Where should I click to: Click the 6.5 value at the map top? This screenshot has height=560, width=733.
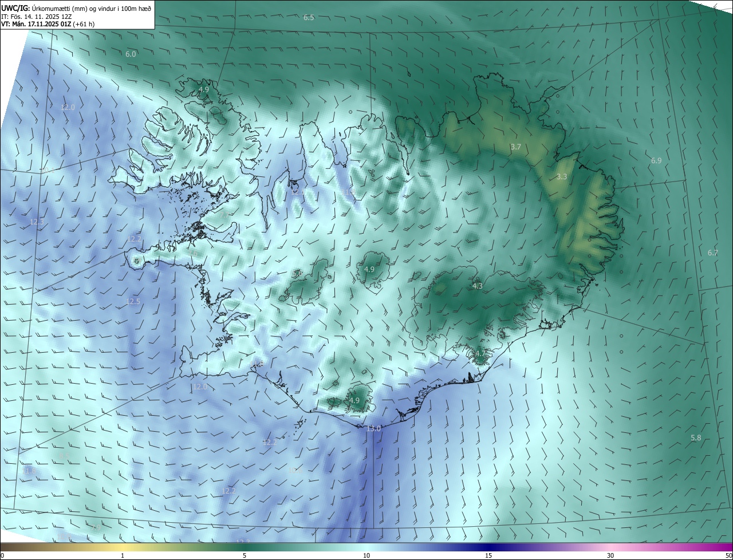click(309, 18)
